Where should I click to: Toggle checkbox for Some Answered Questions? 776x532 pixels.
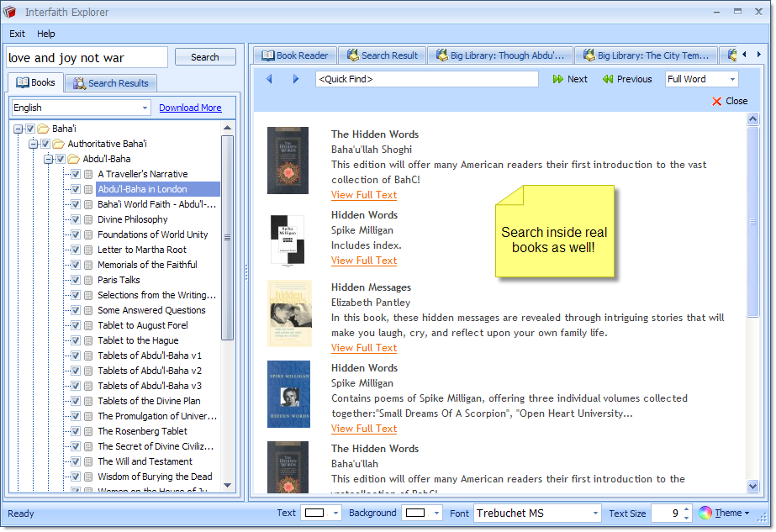pyautogui.click(x=75, y=310)
